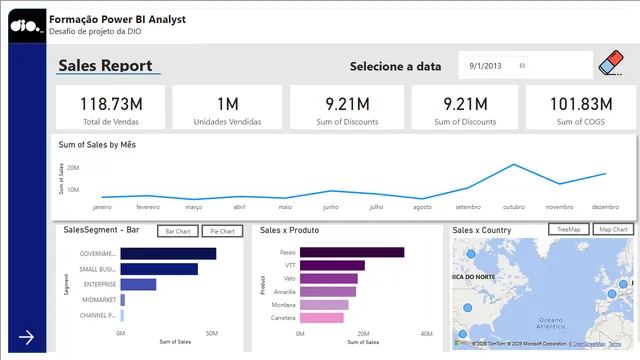Select the Velo product bar
This screenshot has width=640, height=360.
329,279
